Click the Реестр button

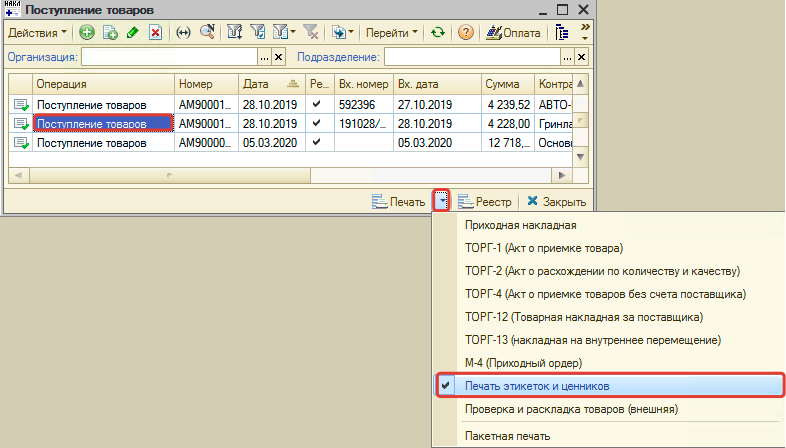(485, 202)
